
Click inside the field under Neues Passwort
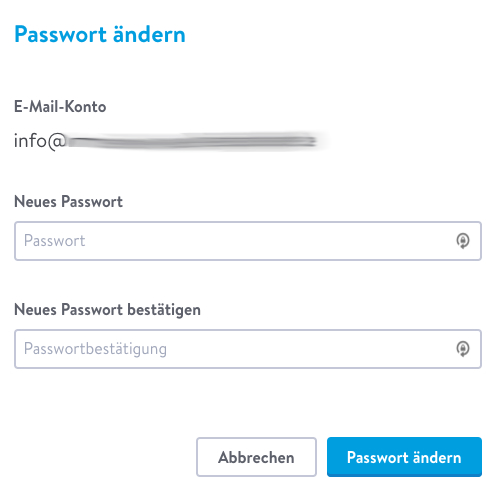248,241
